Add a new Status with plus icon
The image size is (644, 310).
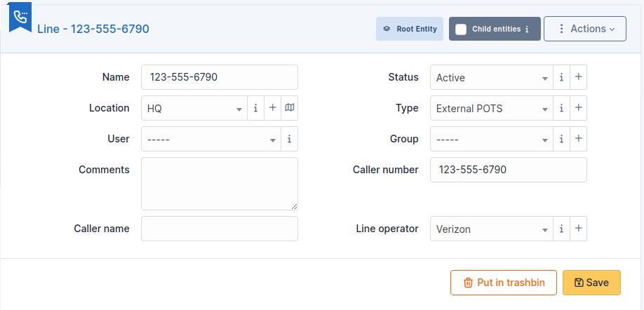[x=578, y=77]
